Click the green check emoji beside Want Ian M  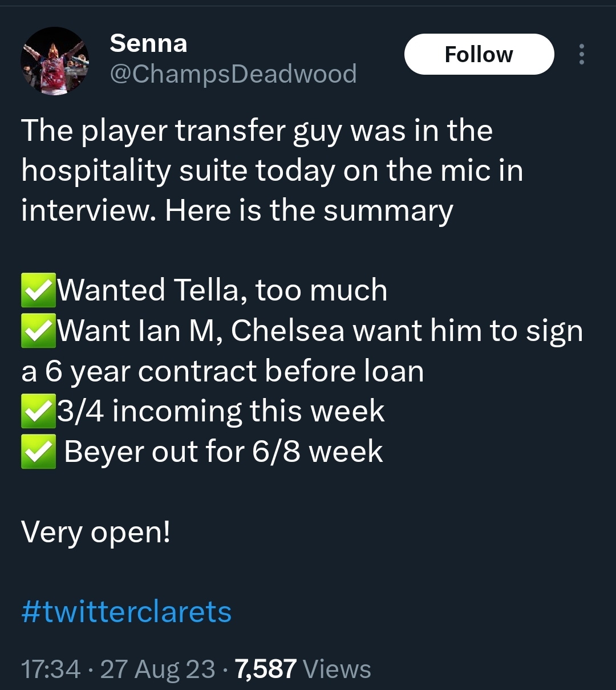pyautogui.click(x=38, y=330)
